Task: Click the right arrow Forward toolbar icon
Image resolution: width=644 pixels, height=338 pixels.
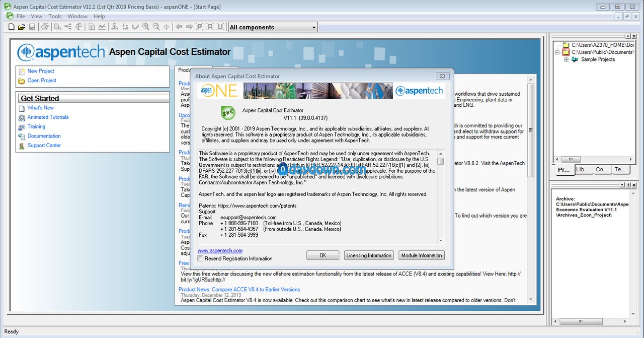Action: [189, 27]
